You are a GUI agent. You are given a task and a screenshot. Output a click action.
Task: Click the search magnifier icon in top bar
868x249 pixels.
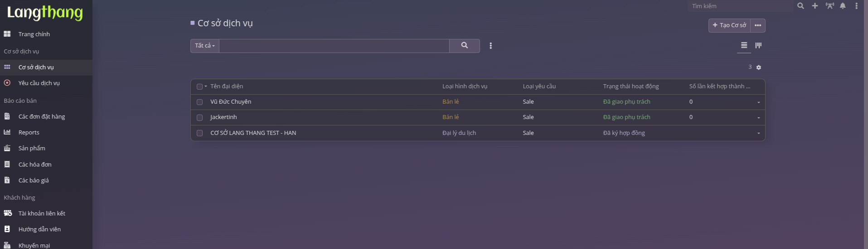(x=800, y=6)
